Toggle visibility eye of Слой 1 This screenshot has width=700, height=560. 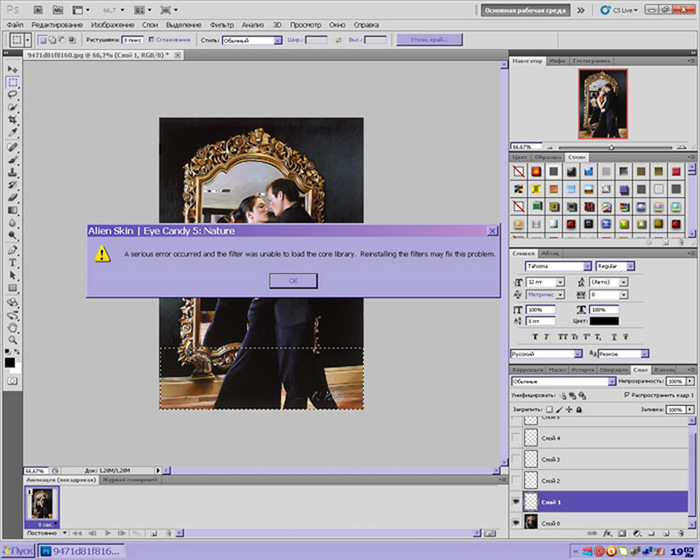[x=516, y=502]
